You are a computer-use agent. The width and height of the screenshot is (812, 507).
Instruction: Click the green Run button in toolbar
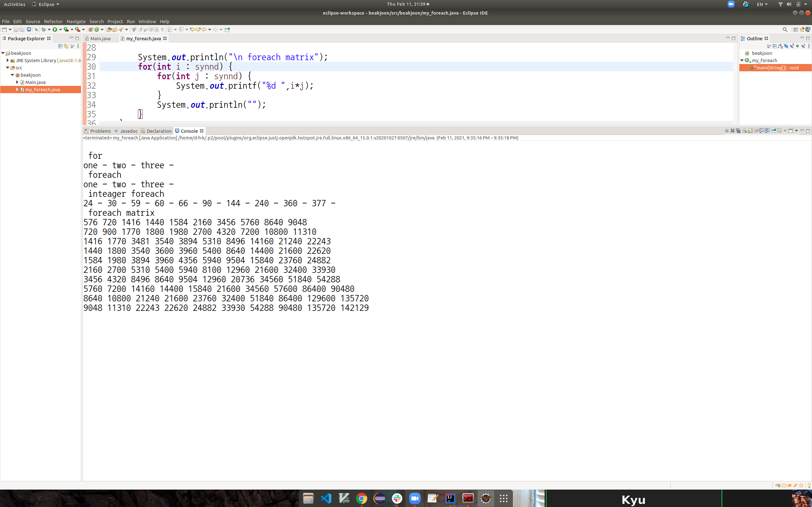pos(55,29)
